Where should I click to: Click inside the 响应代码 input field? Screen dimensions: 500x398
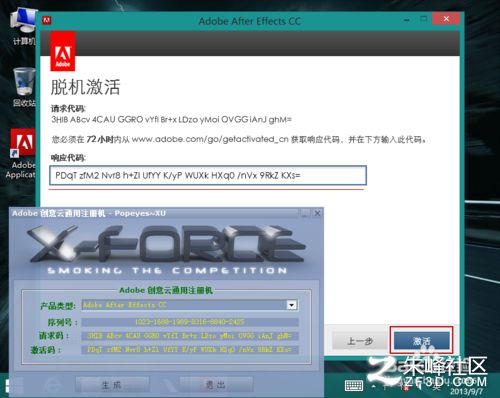(208, 175)
